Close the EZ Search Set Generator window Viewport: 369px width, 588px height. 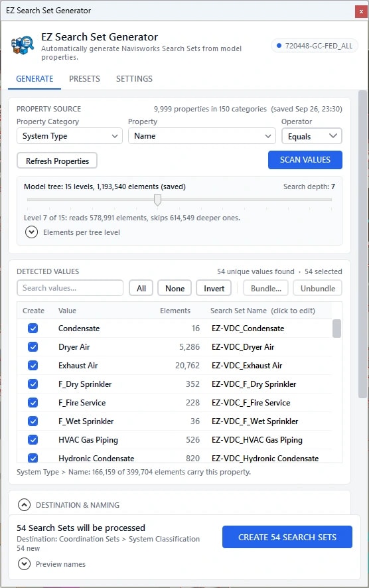361,11
